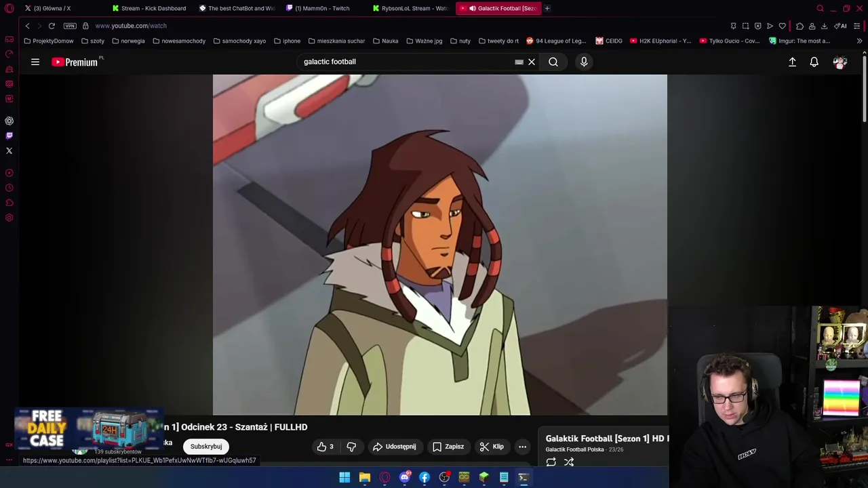
Task: Open ad blocker shield icon
Action: click(757, 26)
